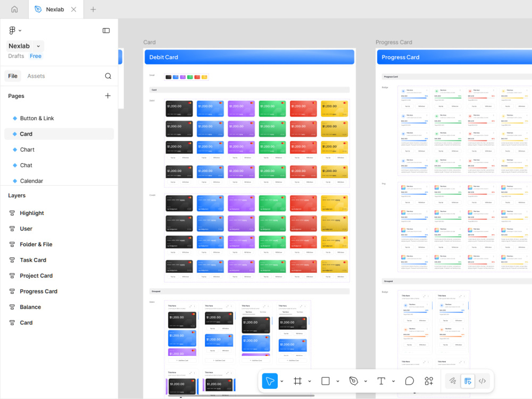Click the Balance layer section icon
Image resolution: width=532 pixels, height=399 pixels.
pos(12,307)
